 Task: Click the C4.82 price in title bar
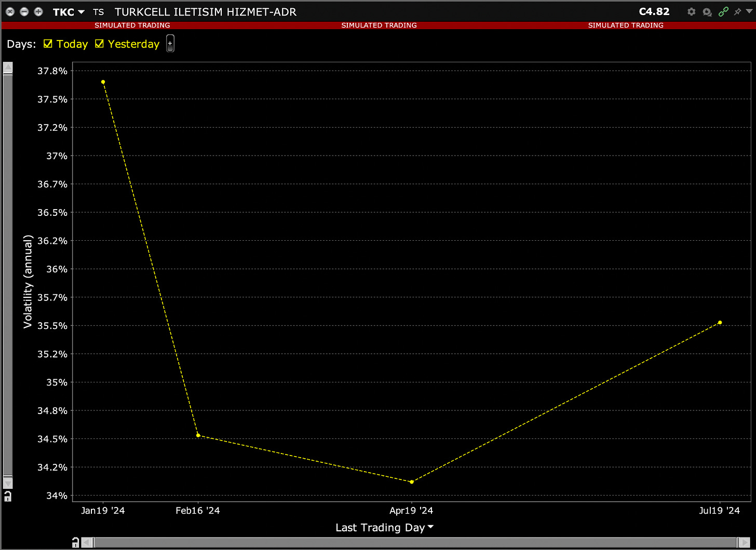pyautogui.click(x=654, y=11)
